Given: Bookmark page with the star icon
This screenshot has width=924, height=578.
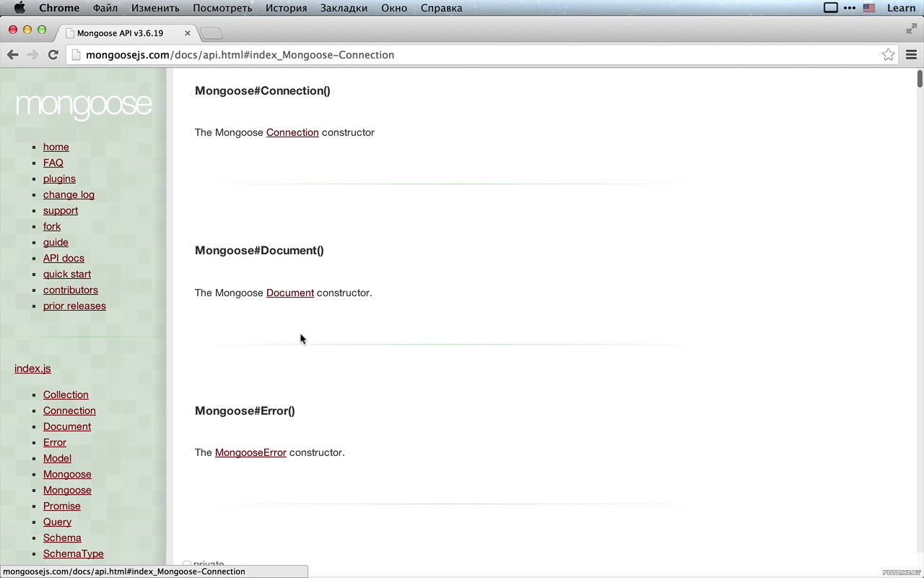Looking at the screenshot, I should 888,55.
